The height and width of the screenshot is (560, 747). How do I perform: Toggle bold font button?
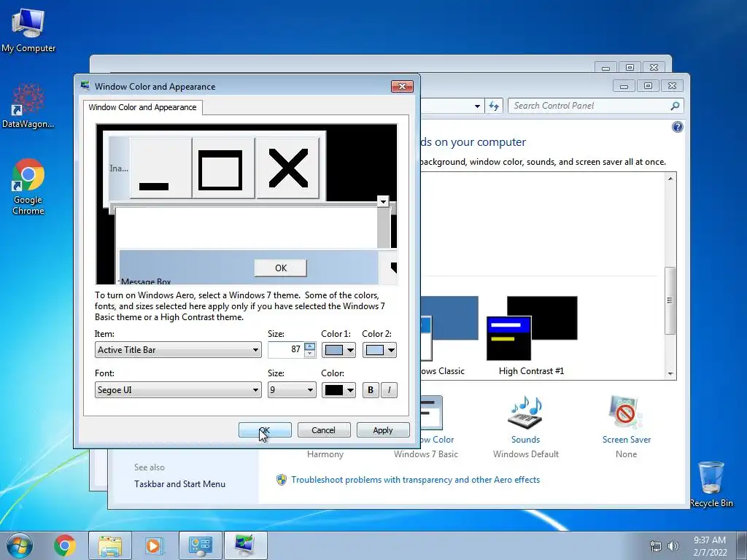(x=371, y=390)
